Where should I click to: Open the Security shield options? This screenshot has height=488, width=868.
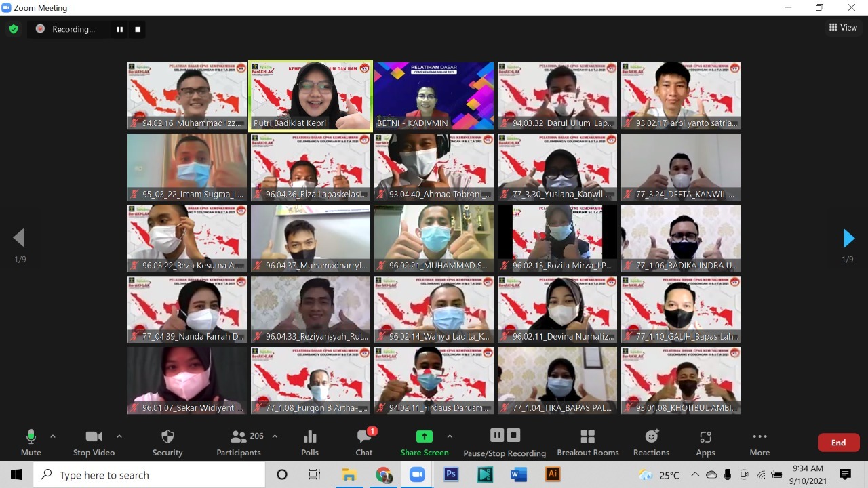coord(167,443)
